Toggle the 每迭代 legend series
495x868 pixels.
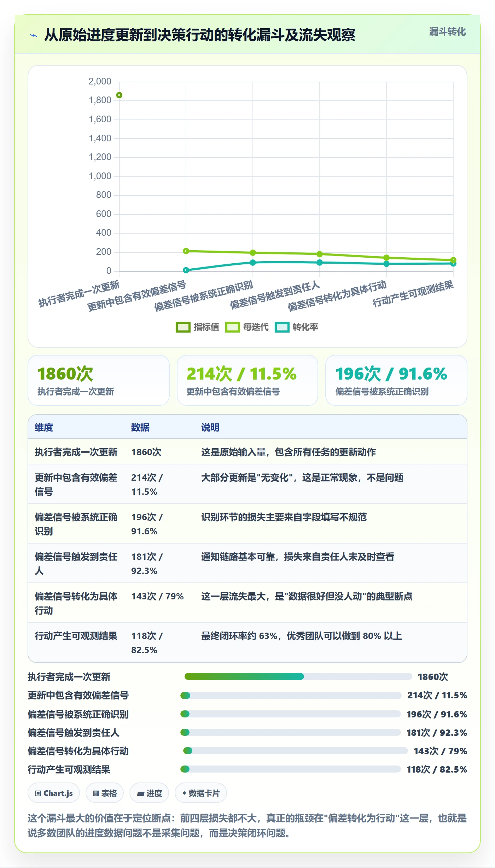247,327
